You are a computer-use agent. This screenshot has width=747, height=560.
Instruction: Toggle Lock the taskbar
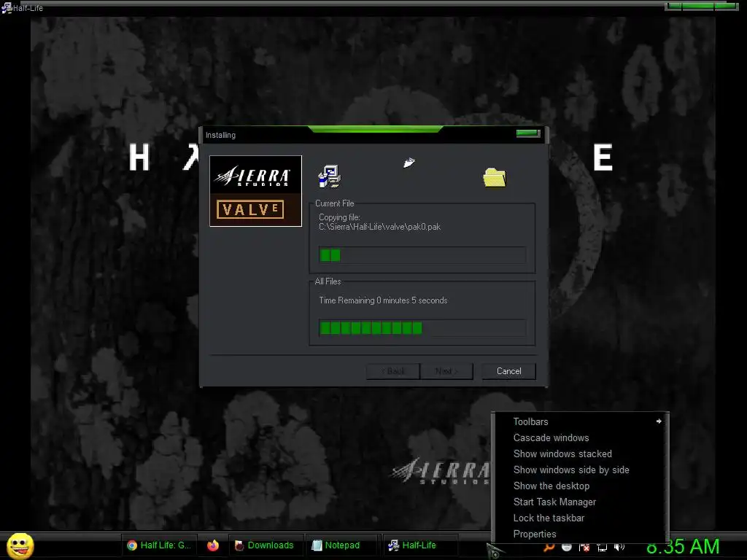(580, 518)
